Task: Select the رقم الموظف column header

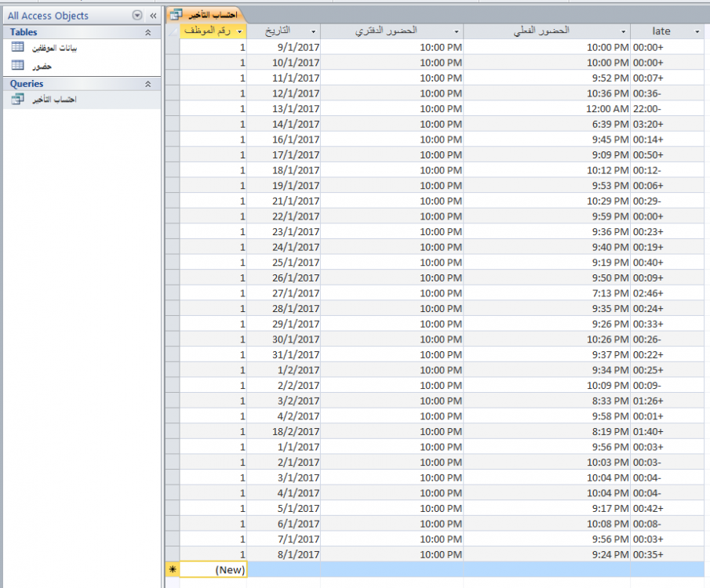Action: (x=213, y=31)
